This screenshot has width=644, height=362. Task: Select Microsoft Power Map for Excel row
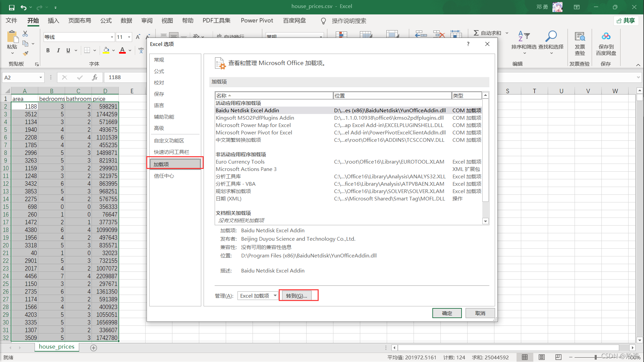point(348,125)
